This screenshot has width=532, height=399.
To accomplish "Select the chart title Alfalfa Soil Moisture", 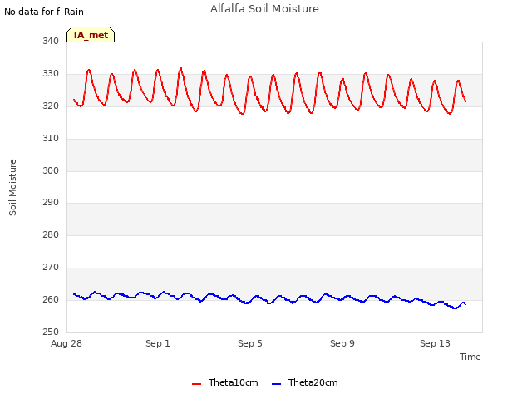I will point(264,9).
